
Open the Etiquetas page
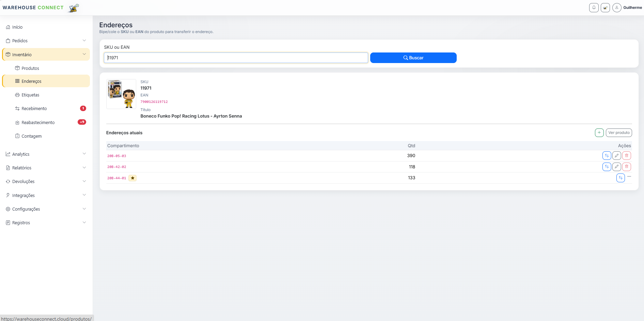pos(30,95)
